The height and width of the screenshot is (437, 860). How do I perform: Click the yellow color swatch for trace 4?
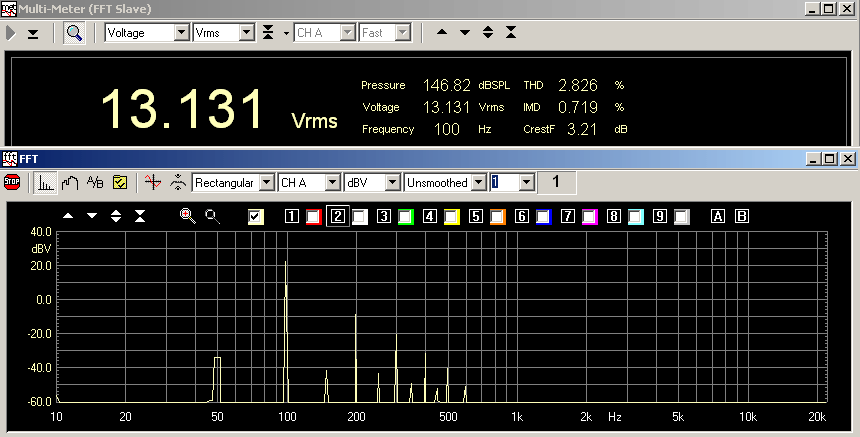pos(451,216)
